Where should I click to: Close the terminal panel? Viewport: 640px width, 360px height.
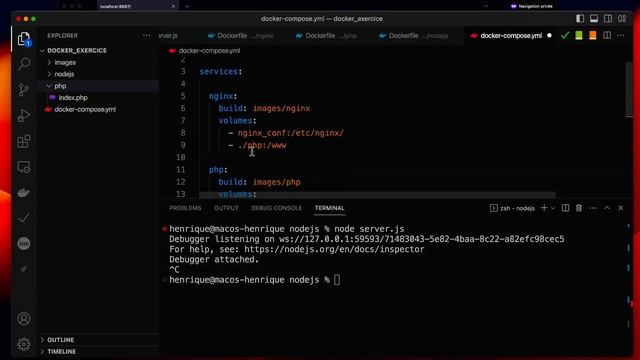[x=620, y=208]
